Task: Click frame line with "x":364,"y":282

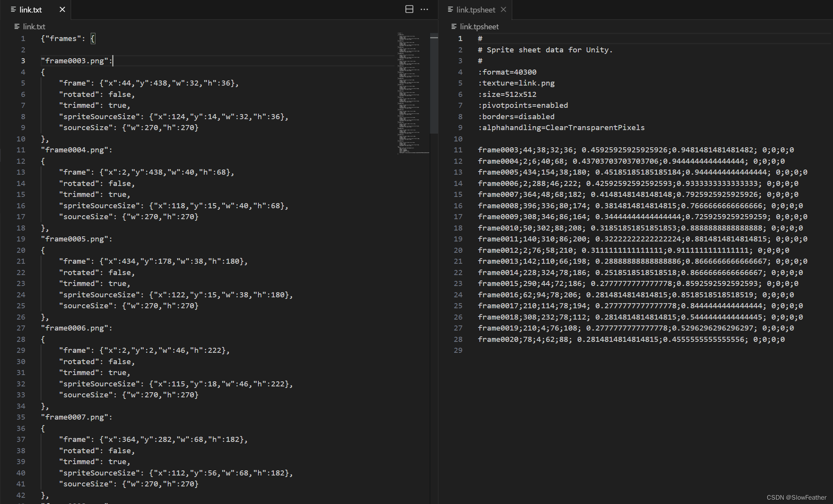Action: pos(153,439)
